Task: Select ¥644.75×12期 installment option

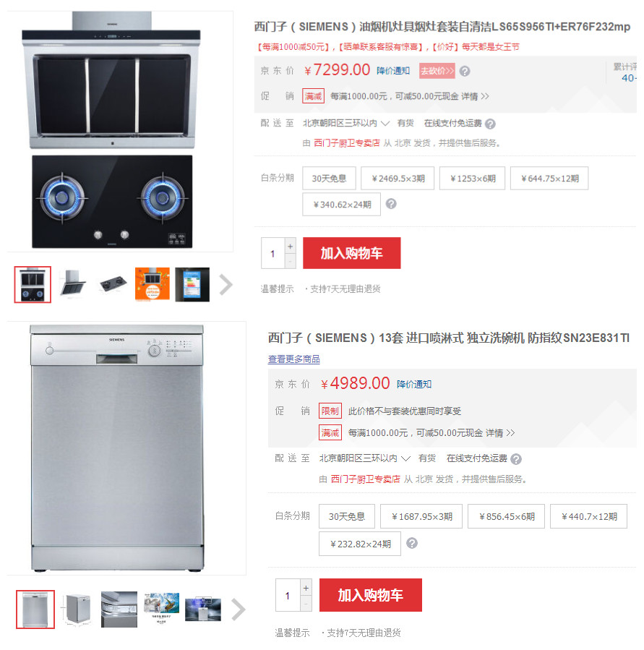Action: coord(549,179)
